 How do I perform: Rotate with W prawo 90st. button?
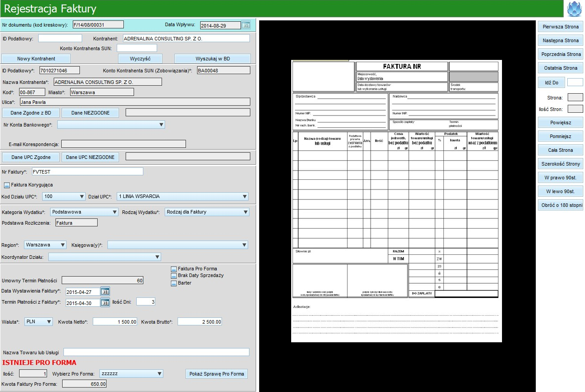561,178
